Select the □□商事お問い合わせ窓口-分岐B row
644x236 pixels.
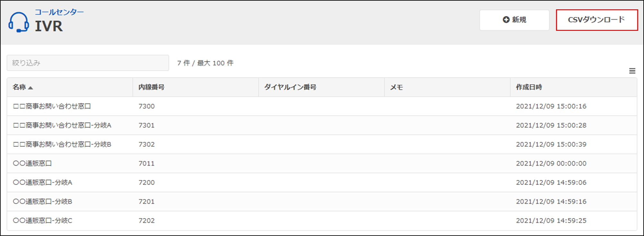point(62,144)
